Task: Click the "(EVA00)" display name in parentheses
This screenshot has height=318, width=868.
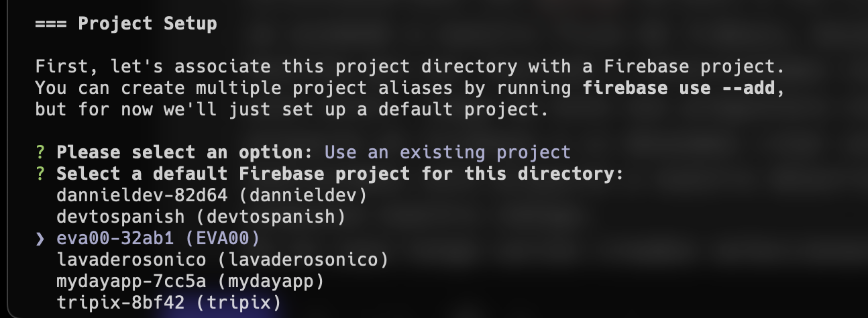Action: [227, 238]
